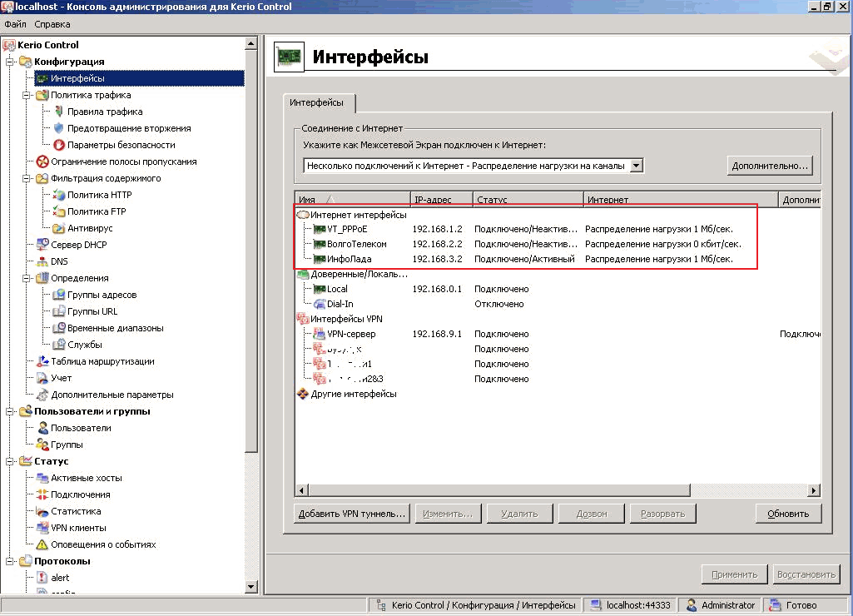Screen dimensions: 853x616
Task: Click the Оповещения о событиях warning icon
Action: click(42, 544)
